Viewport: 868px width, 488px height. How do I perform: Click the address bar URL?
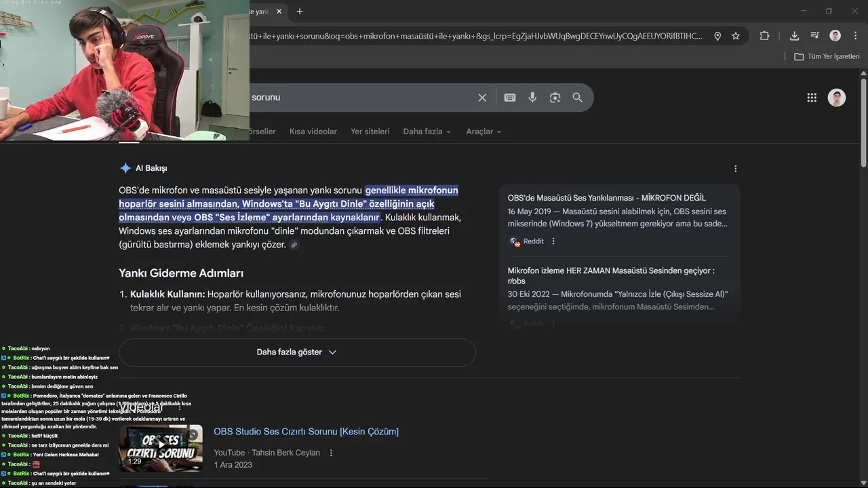(476, 36)
